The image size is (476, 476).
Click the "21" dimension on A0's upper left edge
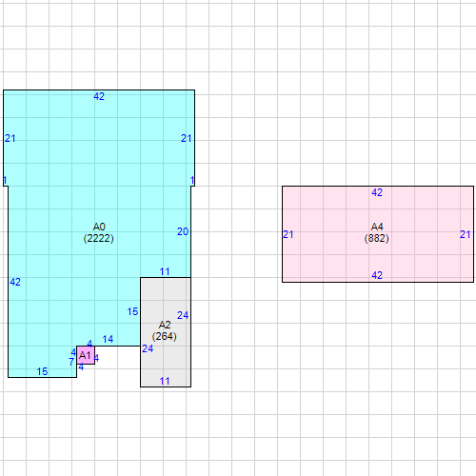(10, 138)
